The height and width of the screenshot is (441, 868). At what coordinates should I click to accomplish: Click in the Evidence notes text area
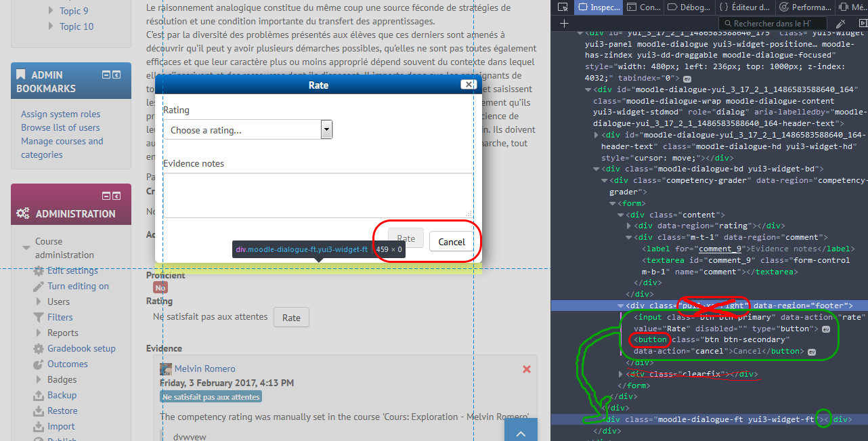(x=318, y=195)
